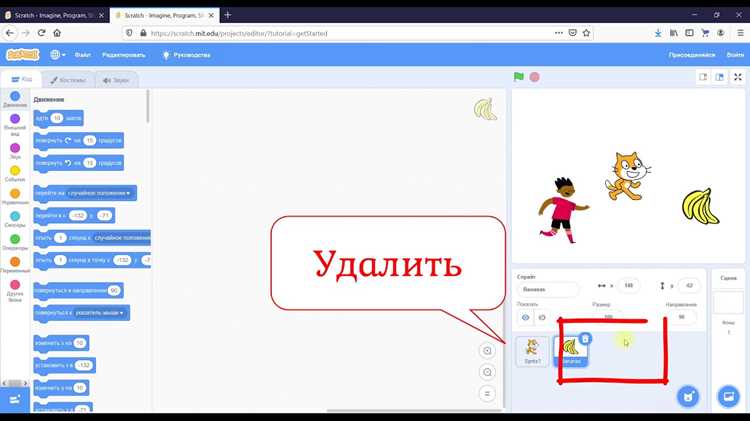Open the language globe menu
Screen dimensions: 750x421
click(57, 55)
